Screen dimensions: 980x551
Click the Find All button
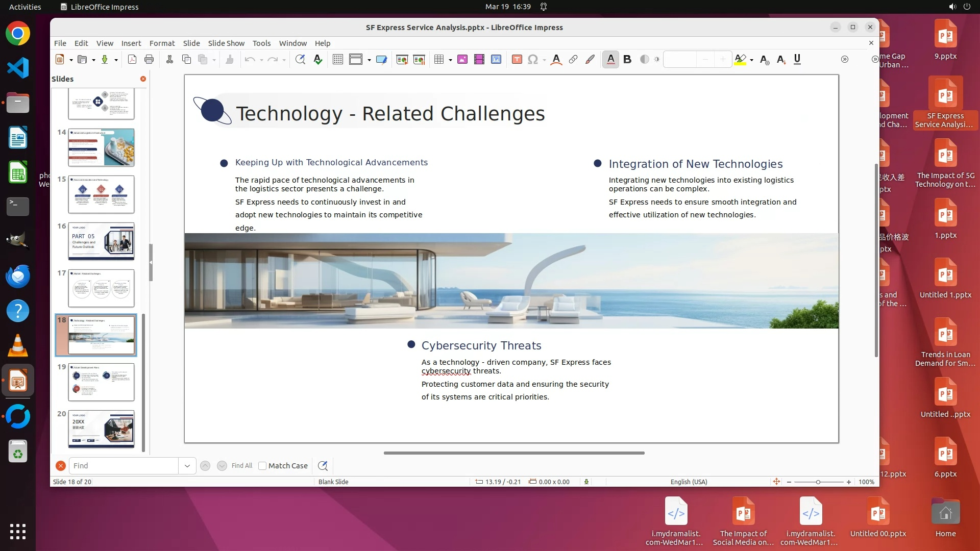tap(241, 466)
